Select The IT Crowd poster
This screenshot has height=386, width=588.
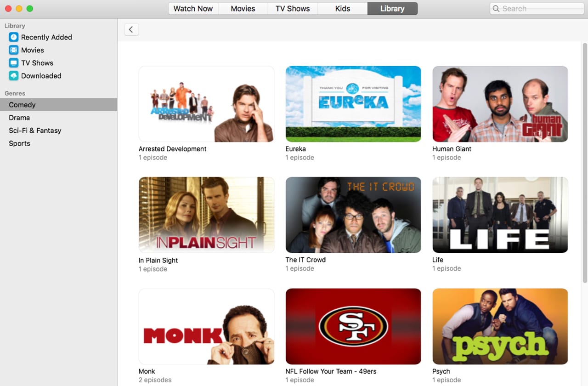coord(353,215)
